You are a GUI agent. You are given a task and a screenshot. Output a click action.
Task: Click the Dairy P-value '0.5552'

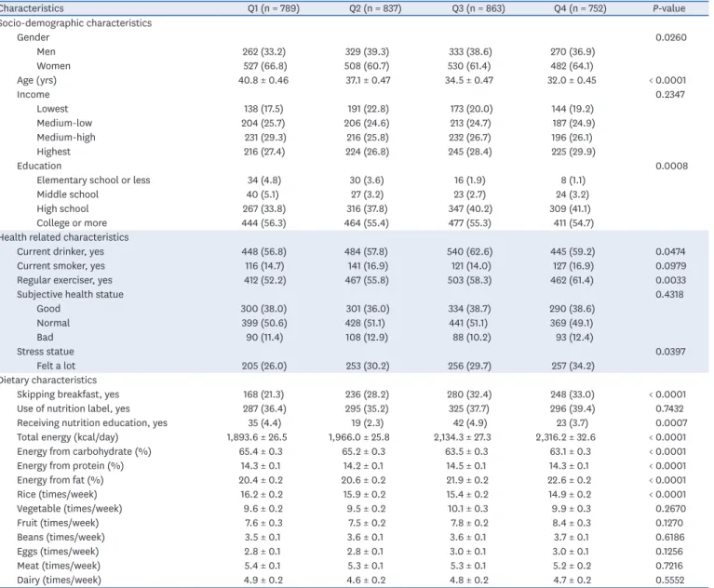point(670,581)
